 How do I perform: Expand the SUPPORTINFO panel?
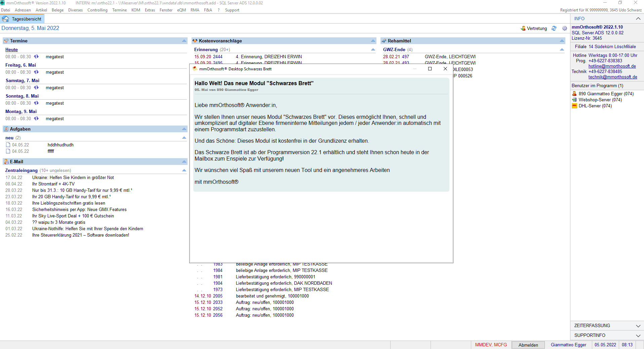coord(638,335)
